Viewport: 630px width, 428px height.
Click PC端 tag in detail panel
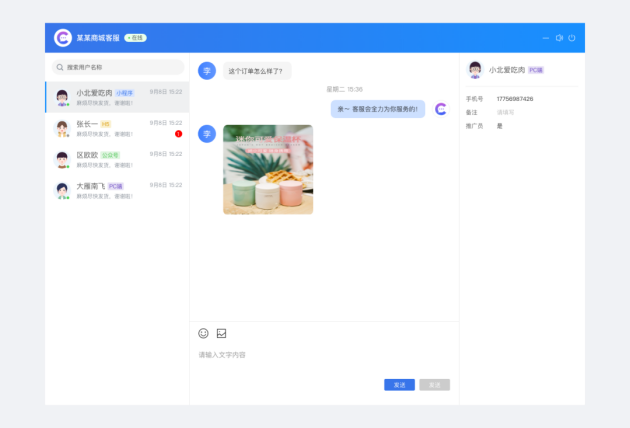[536, 70]
